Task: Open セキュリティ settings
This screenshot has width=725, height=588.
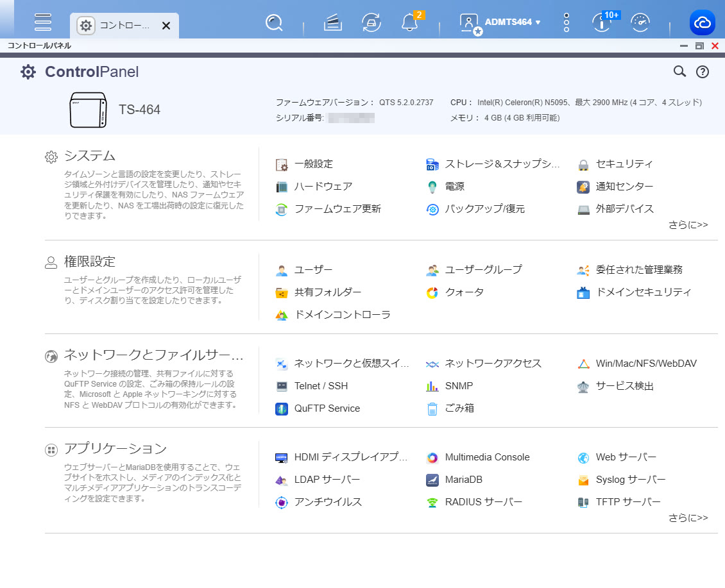Action: (x=615, y=164)
